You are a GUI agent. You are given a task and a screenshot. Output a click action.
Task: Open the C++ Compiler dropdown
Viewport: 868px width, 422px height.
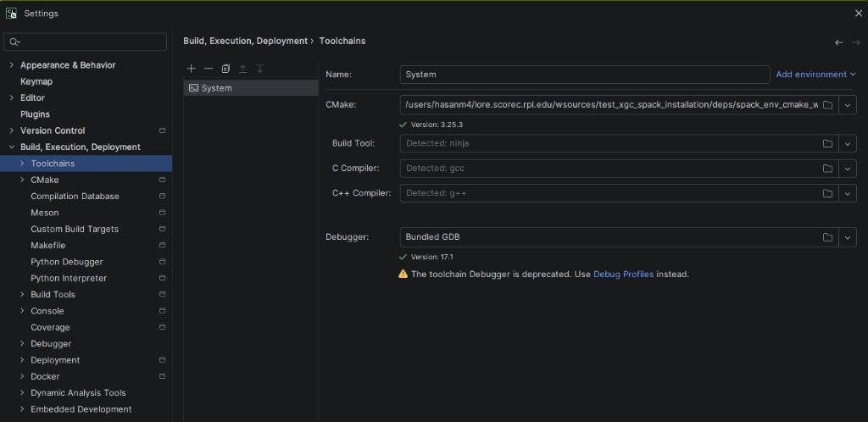point(848,193)
